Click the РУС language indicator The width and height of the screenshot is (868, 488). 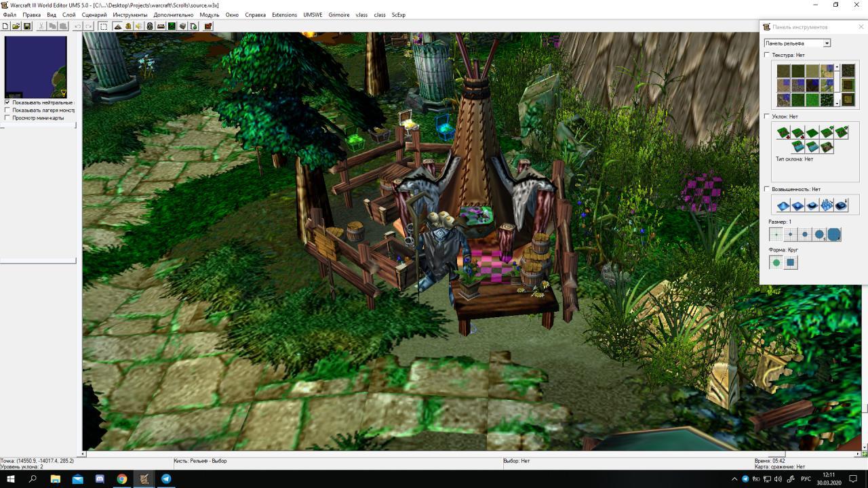pos(806,479)
